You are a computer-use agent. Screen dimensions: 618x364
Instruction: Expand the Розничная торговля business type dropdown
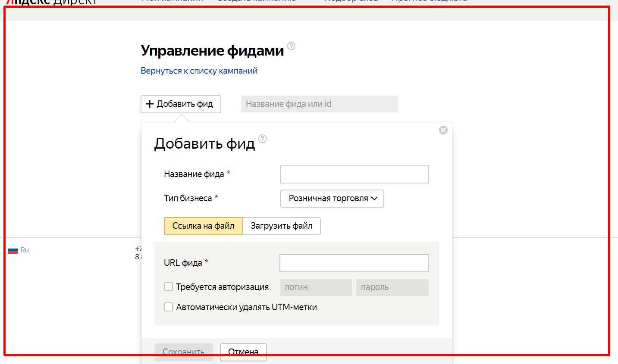pyautogui.click(x=332, y=199)
